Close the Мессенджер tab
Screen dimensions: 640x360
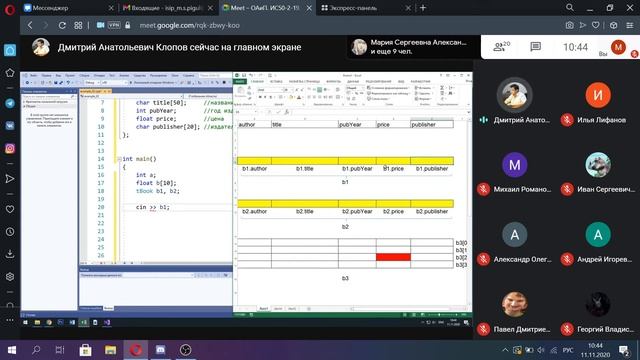tap(111, 8)
